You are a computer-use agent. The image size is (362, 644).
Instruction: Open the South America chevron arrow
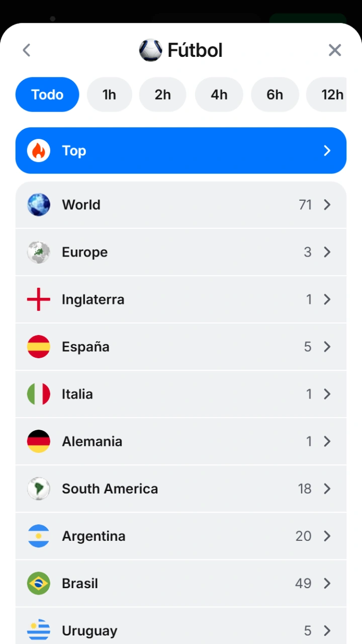tap(327, 489)
